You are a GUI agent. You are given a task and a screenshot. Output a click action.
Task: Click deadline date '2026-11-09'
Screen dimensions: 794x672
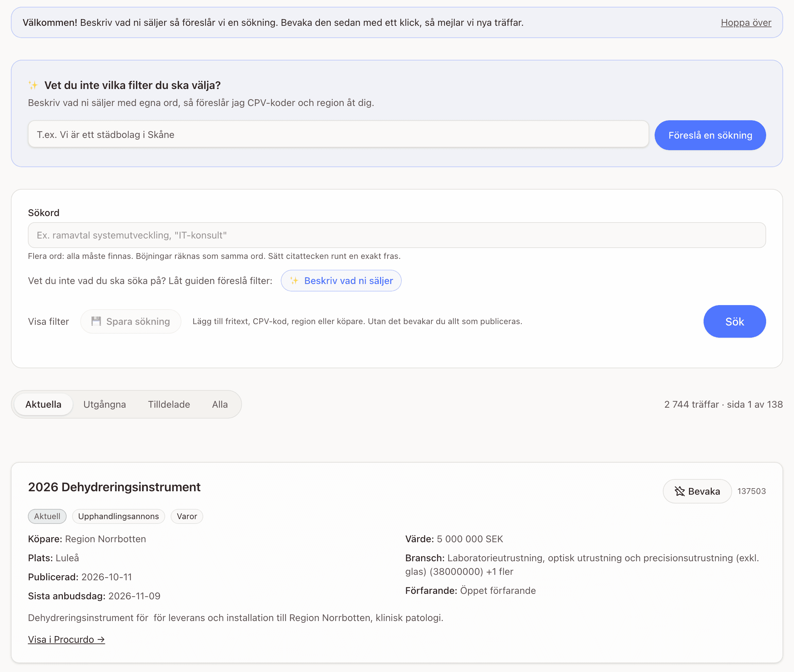coord(134,596)
